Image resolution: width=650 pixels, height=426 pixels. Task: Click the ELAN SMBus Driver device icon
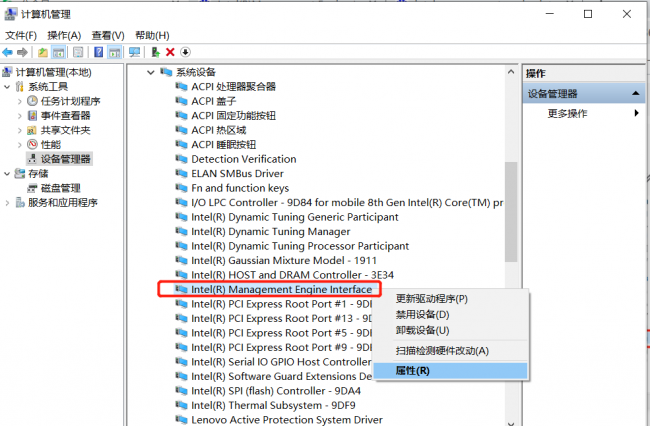click(x=181, y=173)
